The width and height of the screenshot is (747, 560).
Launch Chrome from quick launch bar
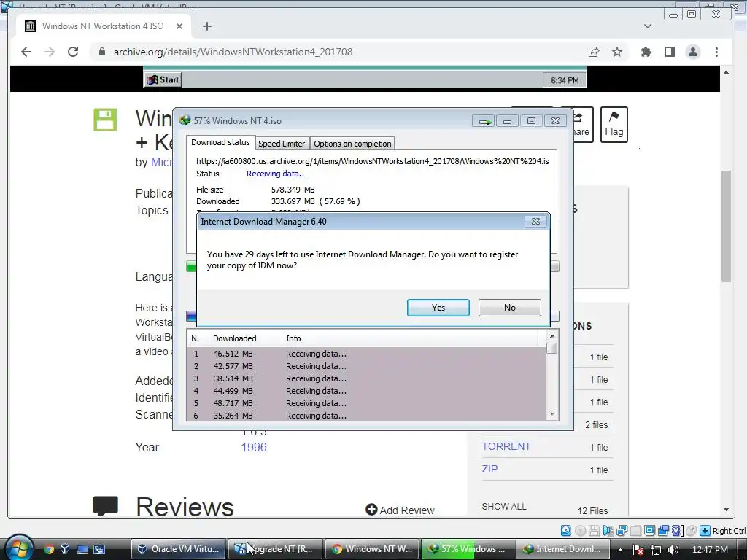point(49,549)
